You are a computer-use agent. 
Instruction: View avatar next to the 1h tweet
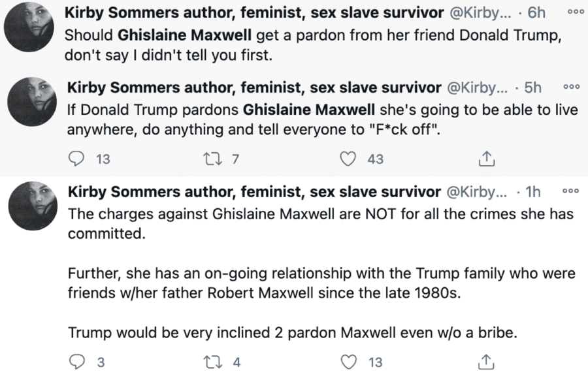click(x=29, y=204)
